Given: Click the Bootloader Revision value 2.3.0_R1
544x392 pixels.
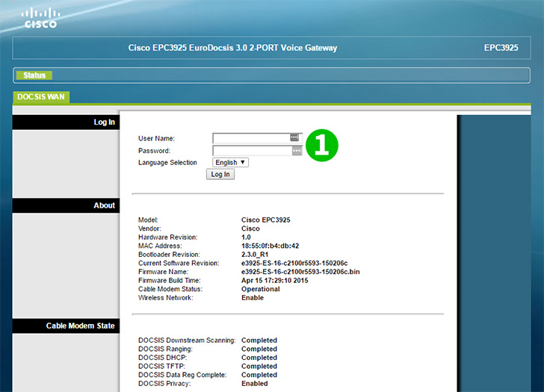Looking at the screenshot, I should coord(255,255).
